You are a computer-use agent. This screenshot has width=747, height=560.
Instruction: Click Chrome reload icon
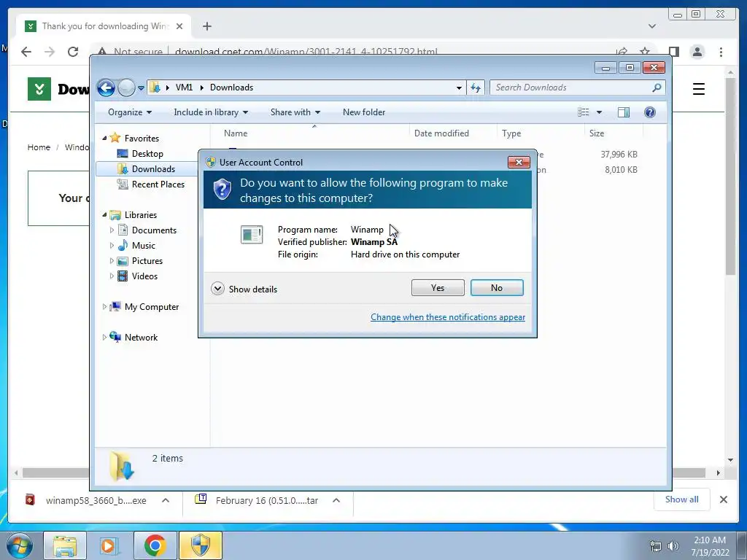pos(73,52)
